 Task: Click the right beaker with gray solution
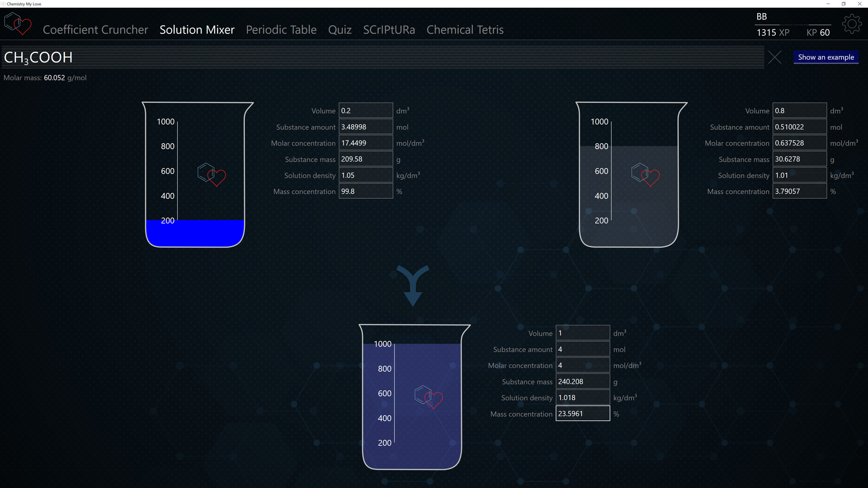(631, 174)
